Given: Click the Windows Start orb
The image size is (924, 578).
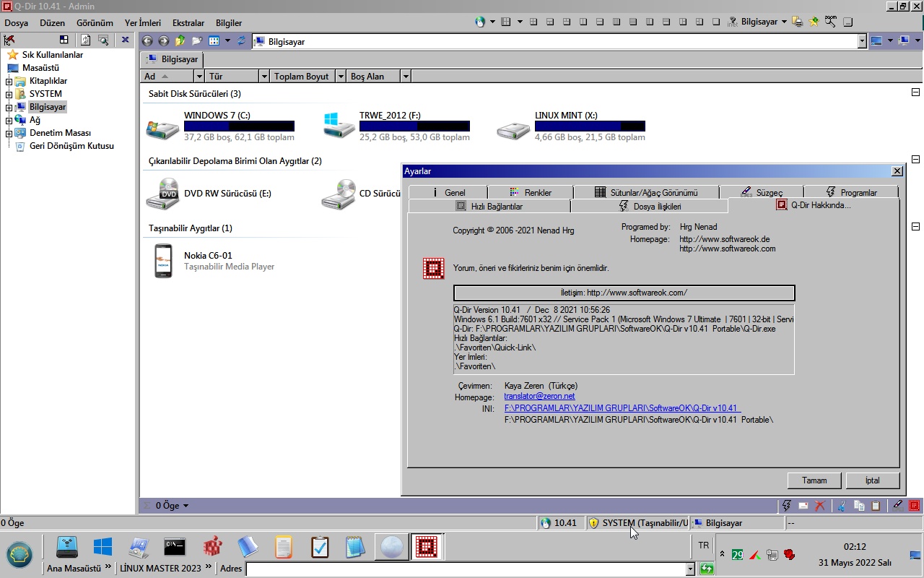Looking at the screenshot, I should [x=19, y=554].
